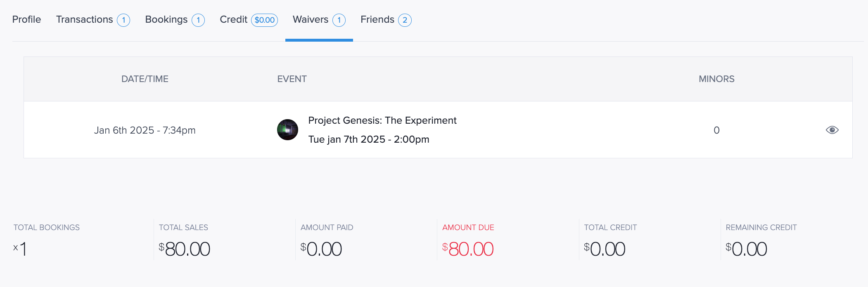This screenshot has height=287, width=868.
Task: Click the Project Genesis event thumbnail
Action: click(x=287, y=130)
